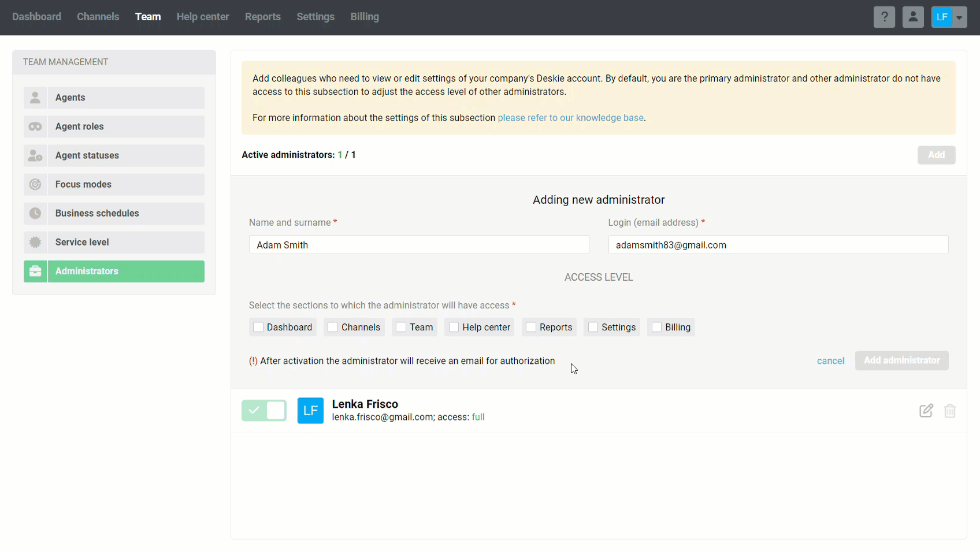The height and width of the screenshot is (551, 980).
Task: Click the Focus modes target icon
Action: pyautogui.click(x=35, y=184)
